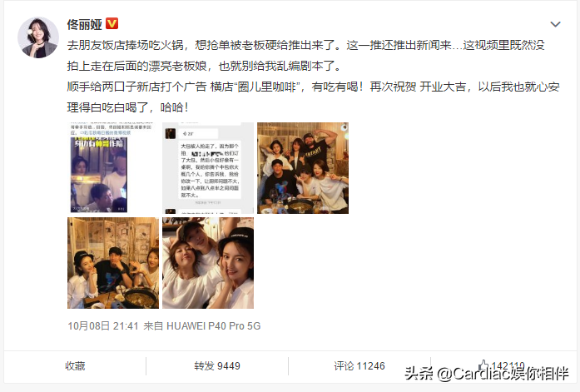Click the like count 142119
The image size is (580, 392).
point(508,366)
